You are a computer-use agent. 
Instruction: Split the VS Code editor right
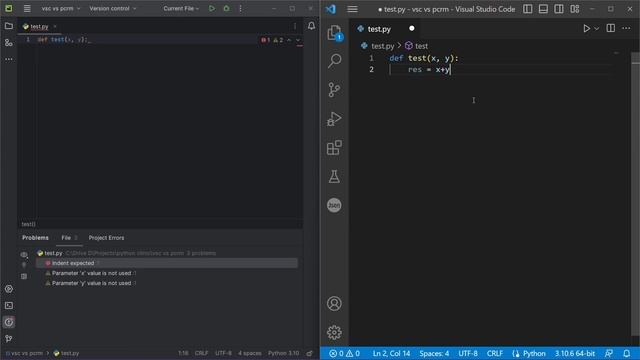click(x=611, y=28)
